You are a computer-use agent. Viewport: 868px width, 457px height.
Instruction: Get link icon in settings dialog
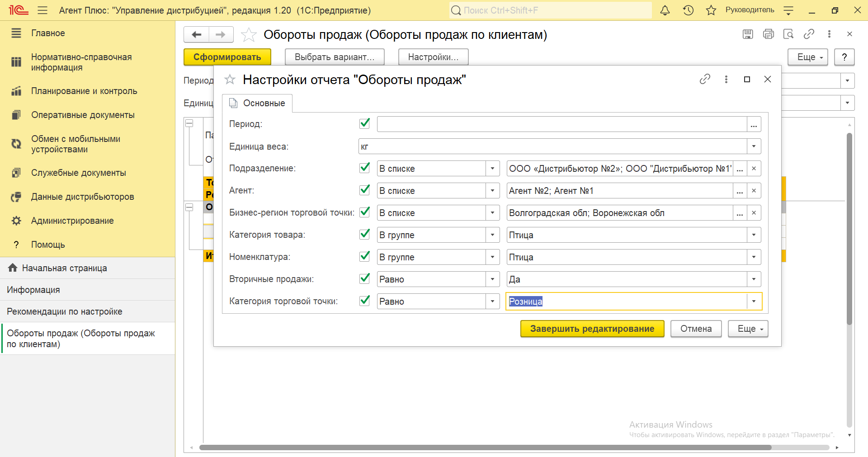[x=705, y=79]
